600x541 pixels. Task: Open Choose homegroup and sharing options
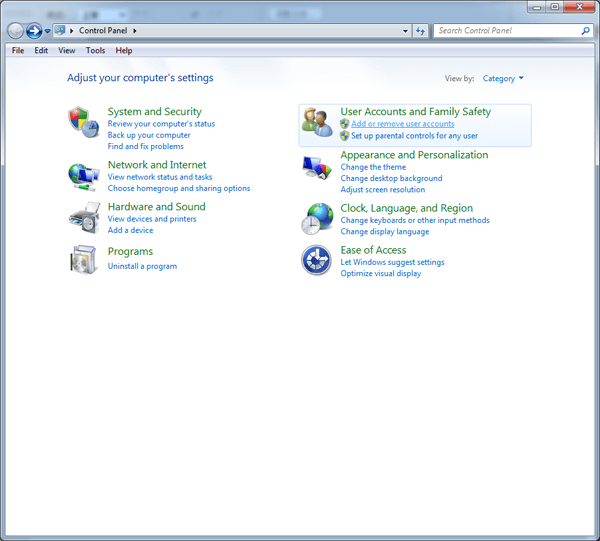(179, 188)
